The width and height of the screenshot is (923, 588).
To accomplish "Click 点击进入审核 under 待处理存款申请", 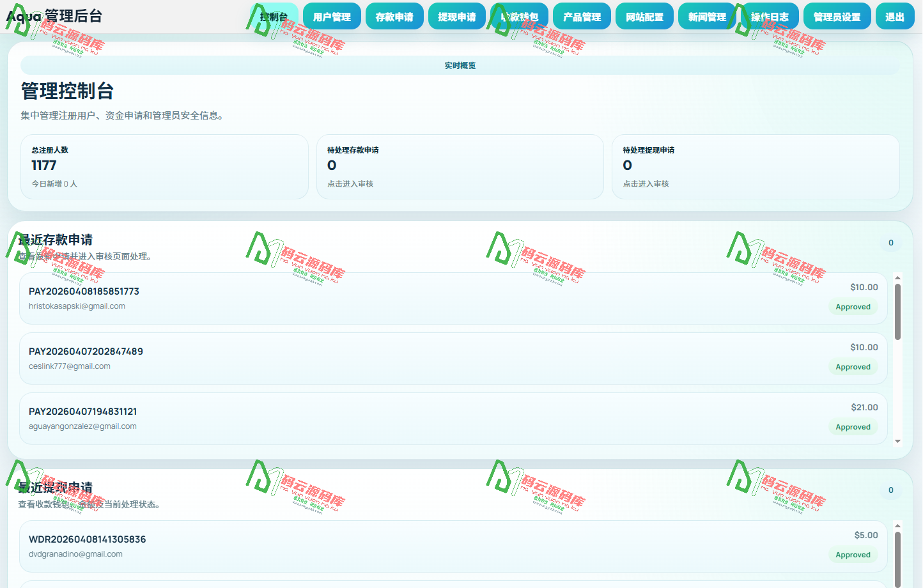I will coord(350,184).
